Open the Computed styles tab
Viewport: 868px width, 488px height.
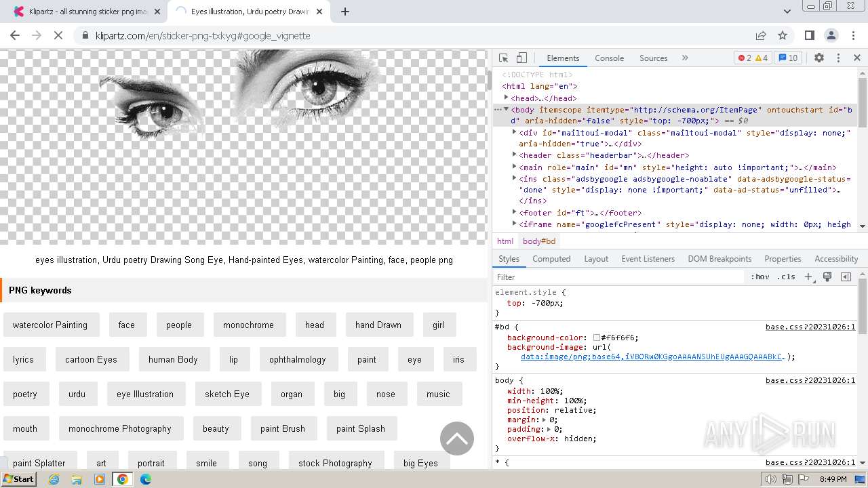(x=551, y=259)
